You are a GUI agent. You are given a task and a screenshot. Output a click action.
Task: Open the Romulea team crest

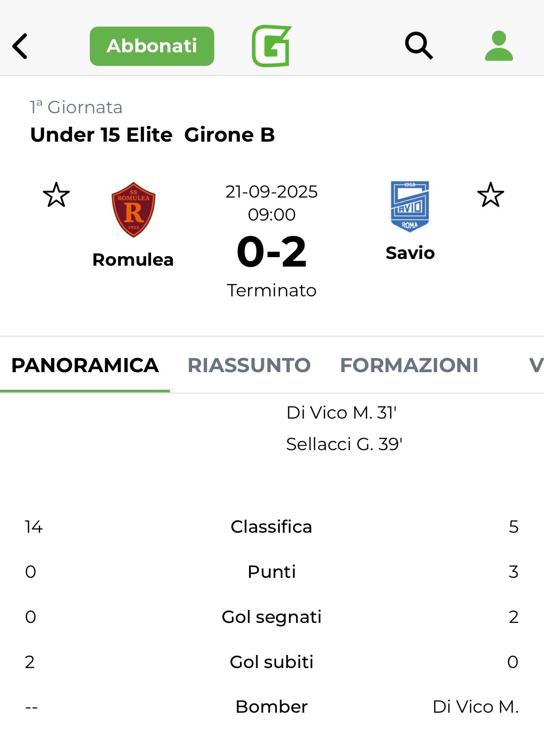[x=134, y=209]
